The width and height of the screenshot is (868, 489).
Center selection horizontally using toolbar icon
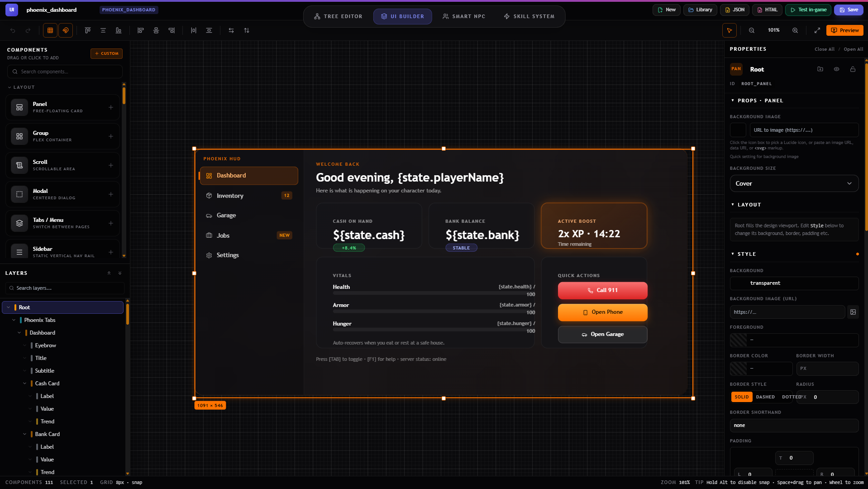click(156, 30)
